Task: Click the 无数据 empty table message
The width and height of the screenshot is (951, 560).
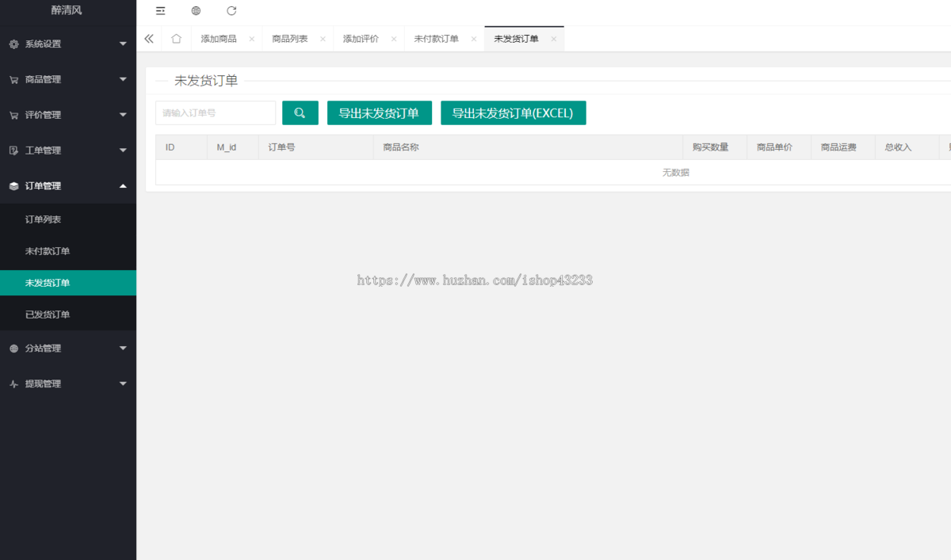Action: (676, 173)
